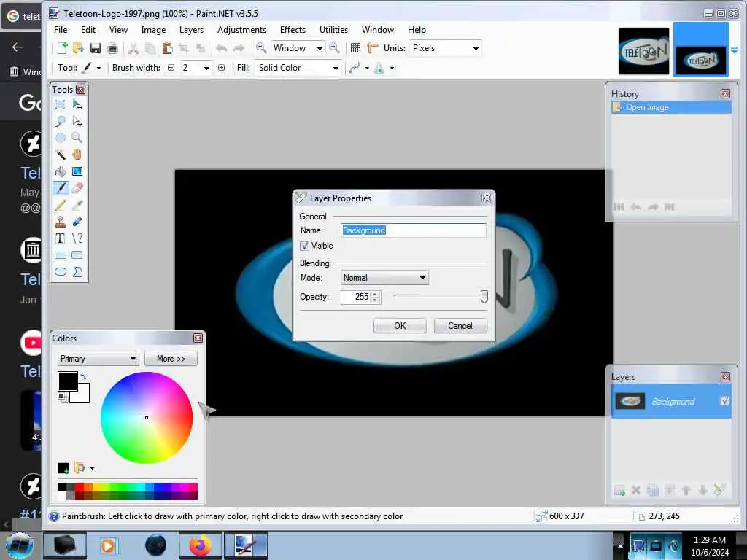
Task: Click OK in Layer Properties dialog
Action: [x=400, y=326]
